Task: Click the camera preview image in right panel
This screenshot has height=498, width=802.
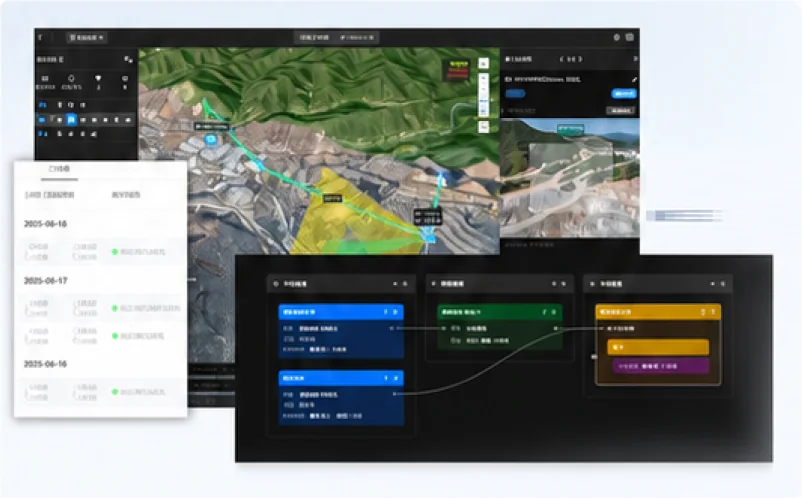Action: [569, 178]
